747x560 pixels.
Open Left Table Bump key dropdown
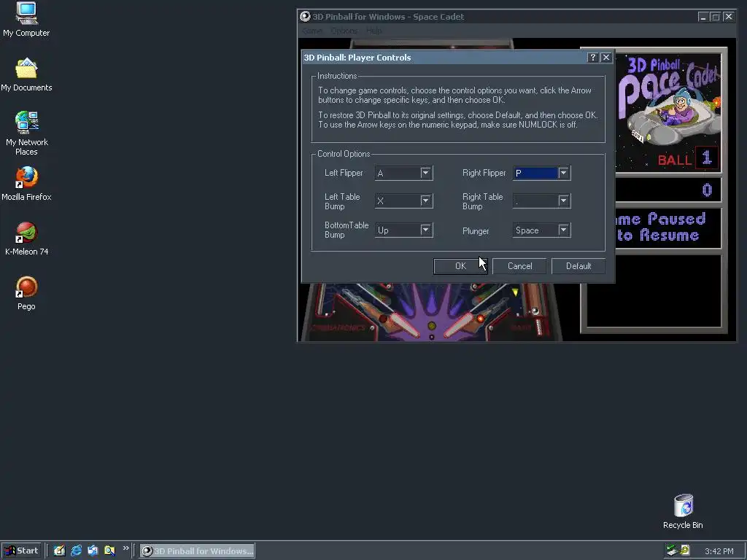(x=426, y=201)
